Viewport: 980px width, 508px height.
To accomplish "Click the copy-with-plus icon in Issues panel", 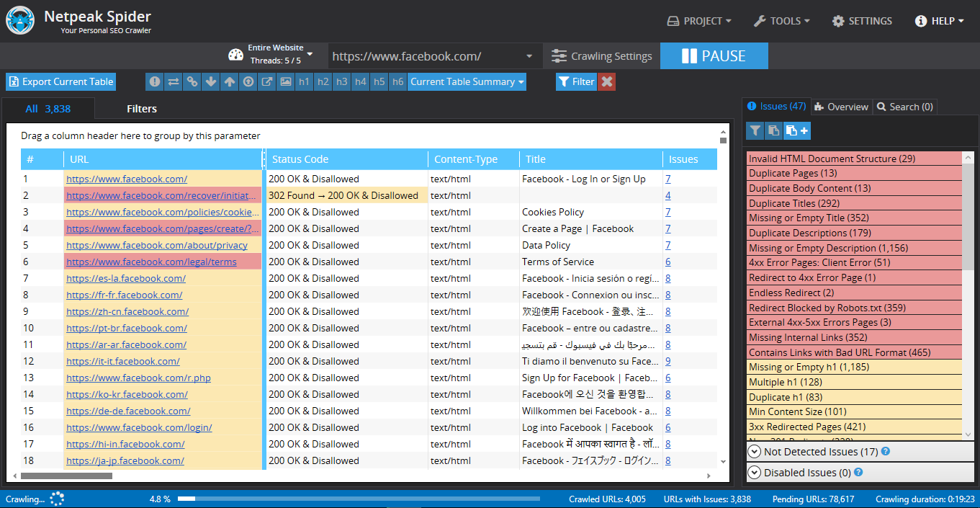I will pyautogui.click(x=797, y=130).
